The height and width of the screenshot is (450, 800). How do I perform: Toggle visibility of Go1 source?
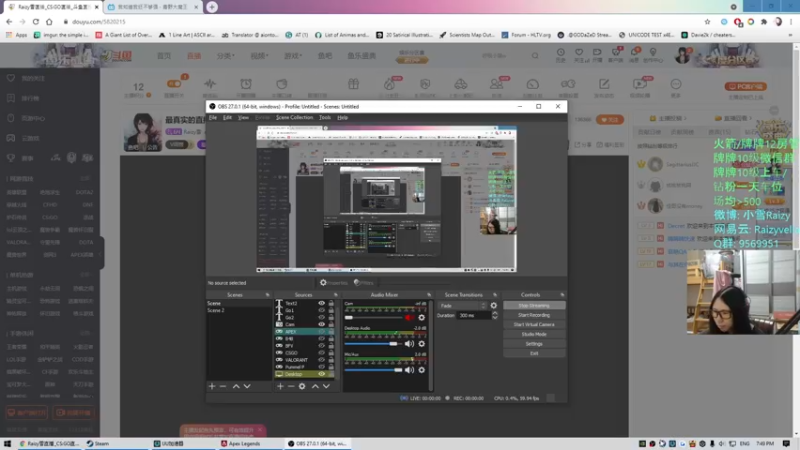(x=321, y=310)
